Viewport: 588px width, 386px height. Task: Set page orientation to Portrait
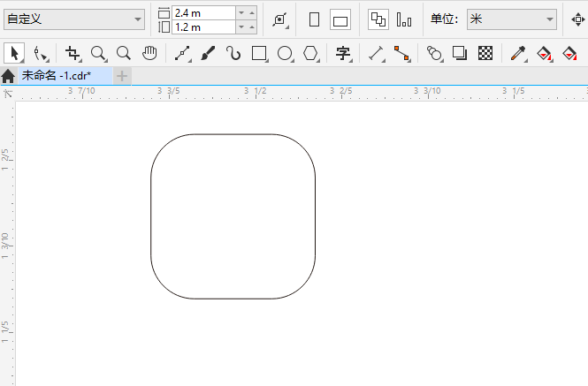(314, 19)
